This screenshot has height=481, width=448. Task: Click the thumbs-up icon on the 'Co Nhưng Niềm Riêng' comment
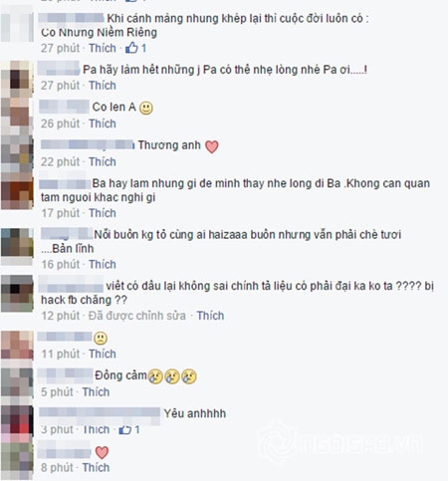pyautogui.click(x=131, y=48)
